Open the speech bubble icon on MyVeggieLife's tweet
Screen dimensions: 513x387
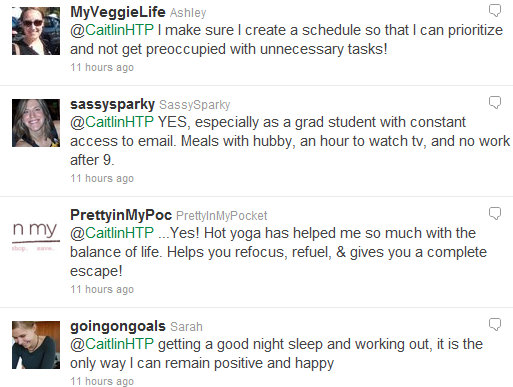(495, 10)
